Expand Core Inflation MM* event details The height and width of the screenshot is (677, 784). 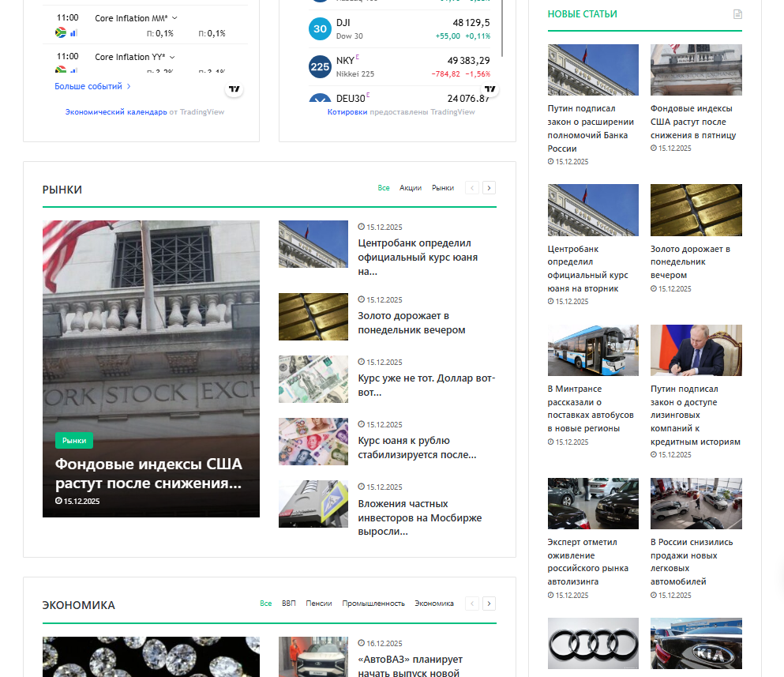point(174,18)
